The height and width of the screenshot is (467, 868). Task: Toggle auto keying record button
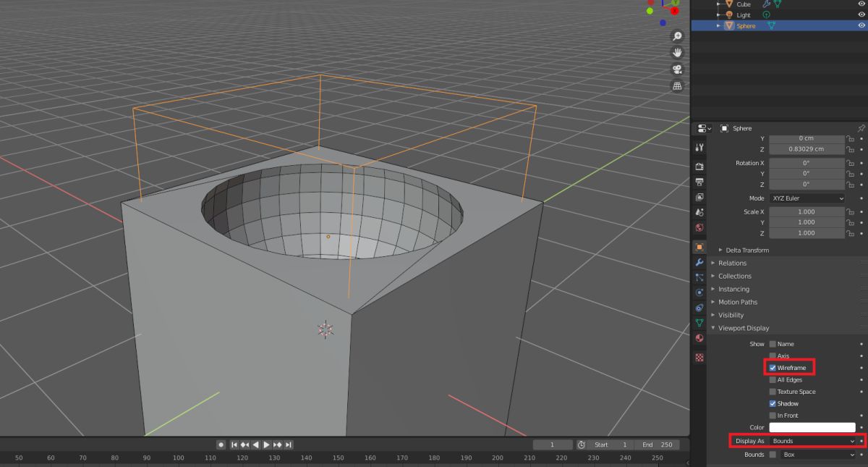point(221,445)
